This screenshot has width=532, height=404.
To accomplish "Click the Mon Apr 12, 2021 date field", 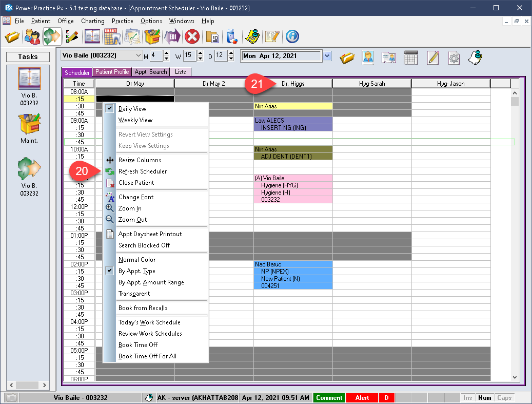I will [281, 56].
